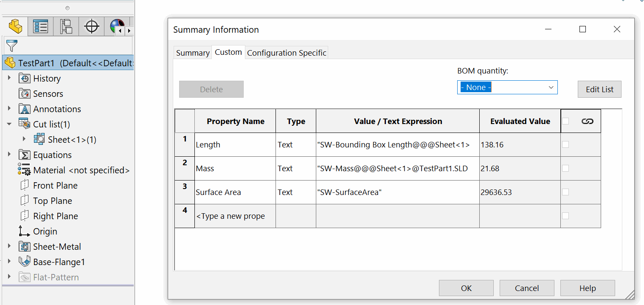Click the OK button

[x=466, y=288]
